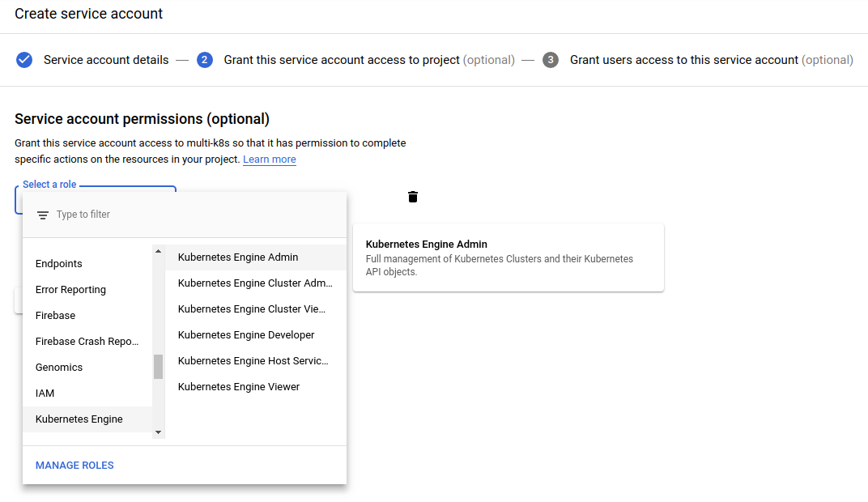The width and height of the screenshot is (868, 502).
Task: Open the MANAGE ROLES link
Action: (x=74, y=466)
